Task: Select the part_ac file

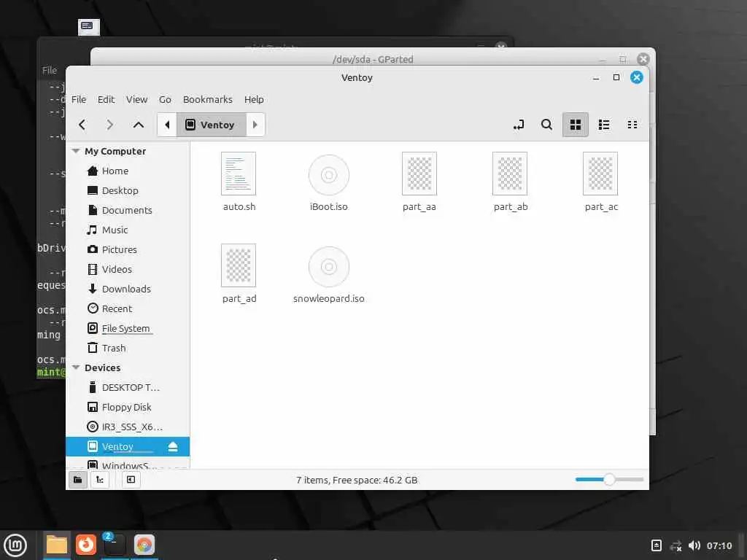Action: coord(601,182)
